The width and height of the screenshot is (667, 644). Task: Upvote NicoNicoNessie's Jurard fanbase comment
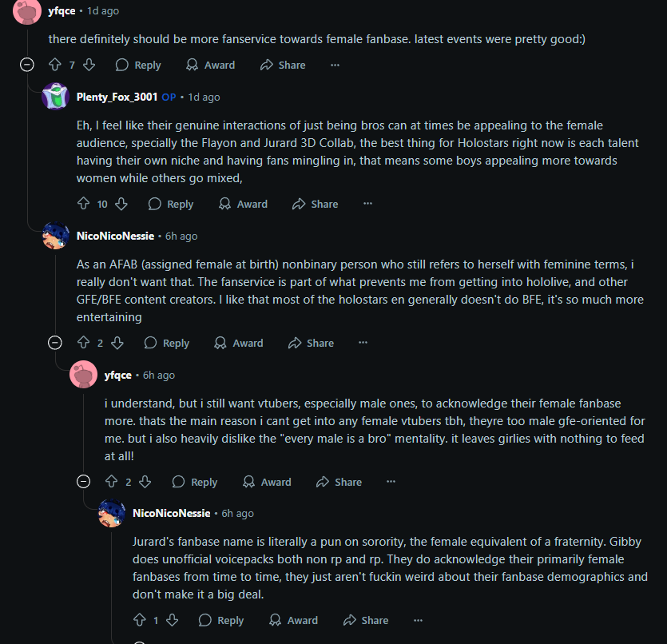(x=140, y=620)
